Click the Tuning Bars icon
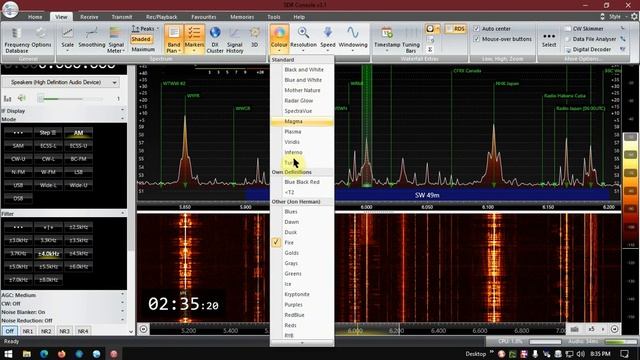The width and height of the screenshot is (640, 360). click(411, 40)
